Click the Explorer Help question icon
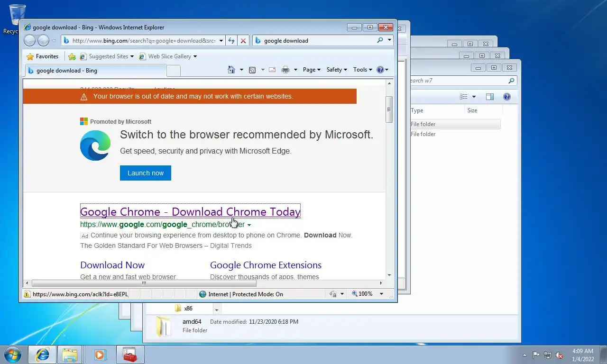The image size is (607, 364). tap(507, 97)
